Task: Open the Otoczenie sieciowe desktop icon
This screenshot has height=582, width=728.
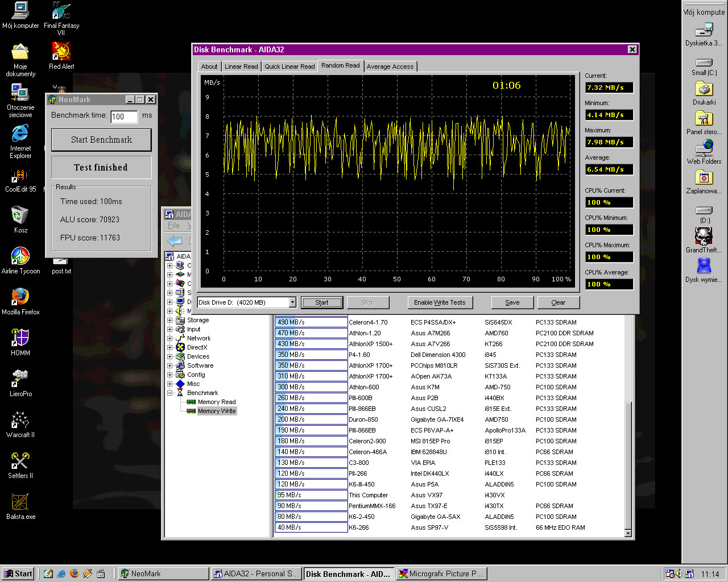Action: (20, 101)
